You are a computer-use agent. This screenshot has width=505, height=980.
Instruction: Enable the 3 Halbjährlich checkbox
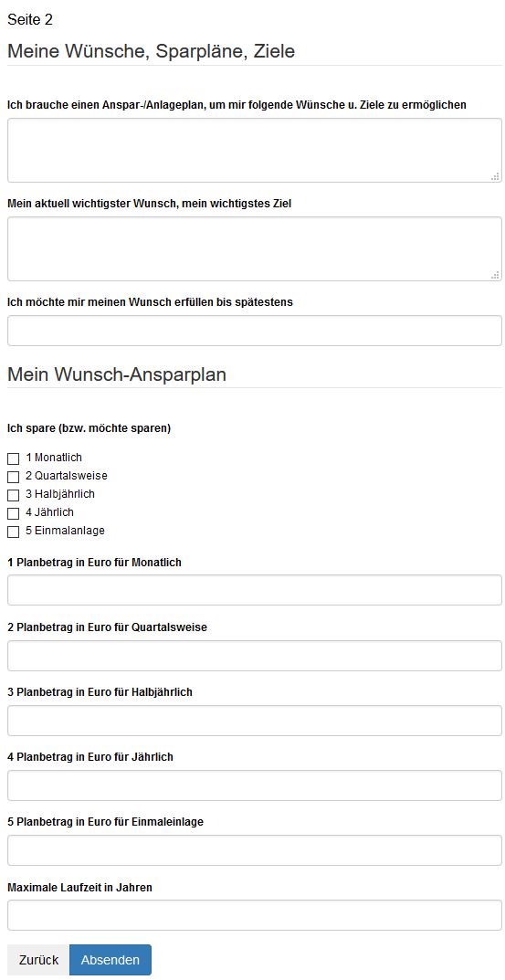coord(13,495)
